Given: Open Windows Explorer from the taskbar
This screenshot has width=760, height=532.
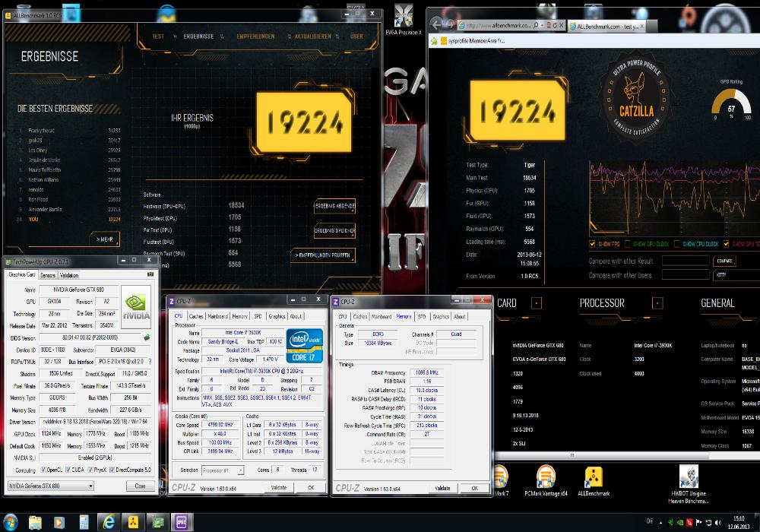Looking at the screenshot, I should coord(36,522).
